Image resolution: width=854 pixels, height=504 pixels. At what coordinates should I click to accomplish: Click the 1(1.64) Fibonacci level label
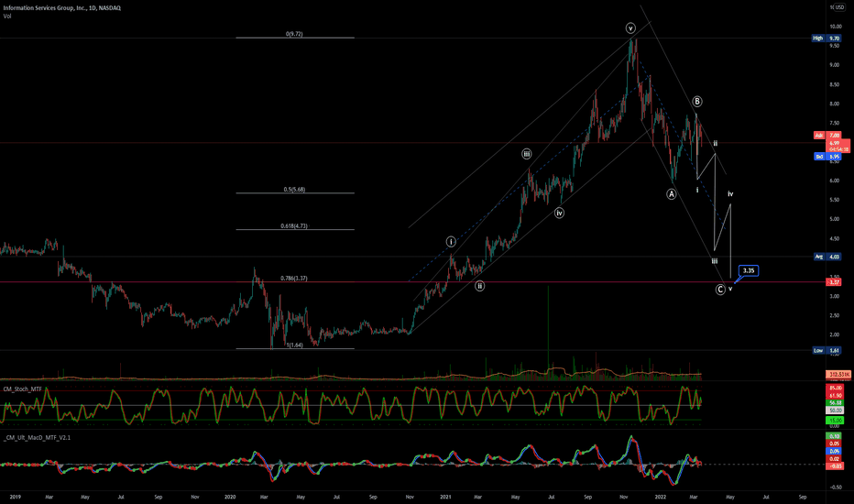(294, 345)
